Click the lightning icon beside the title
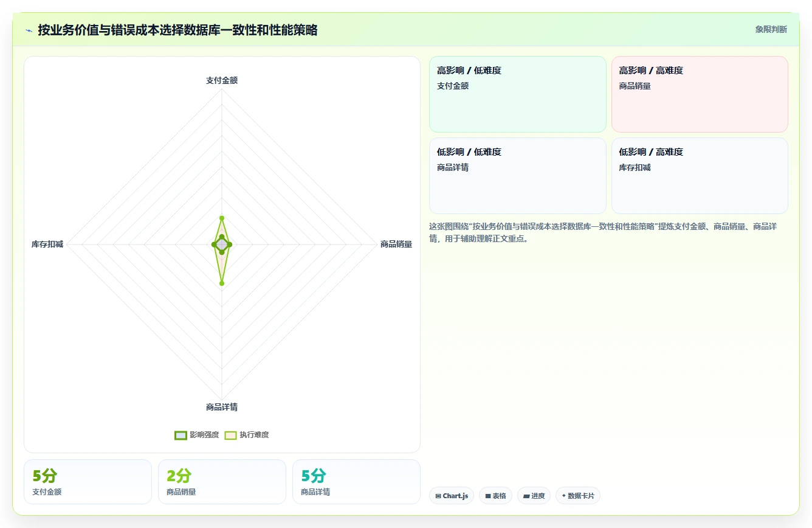This screenshot has width=812, height=528. 29,30
